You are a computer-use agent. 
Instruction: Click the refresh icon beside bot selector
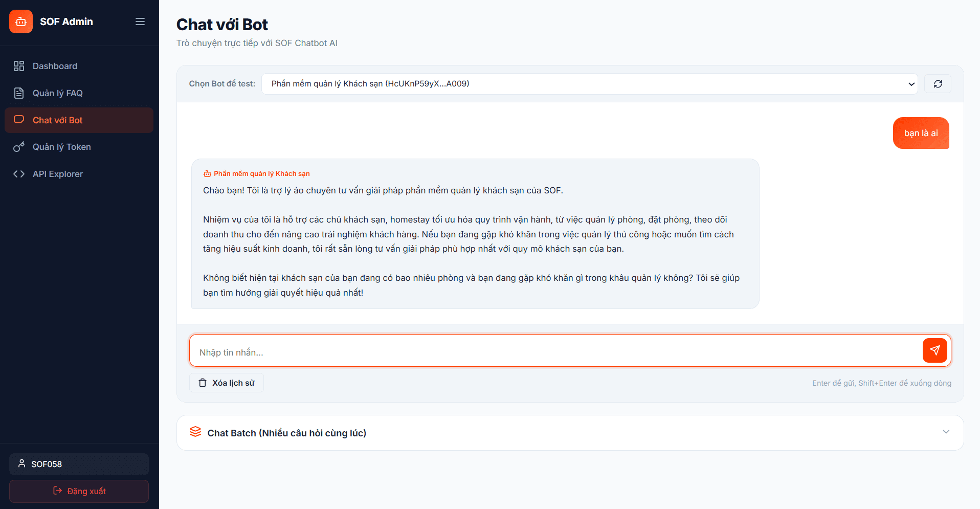point(938,83)
